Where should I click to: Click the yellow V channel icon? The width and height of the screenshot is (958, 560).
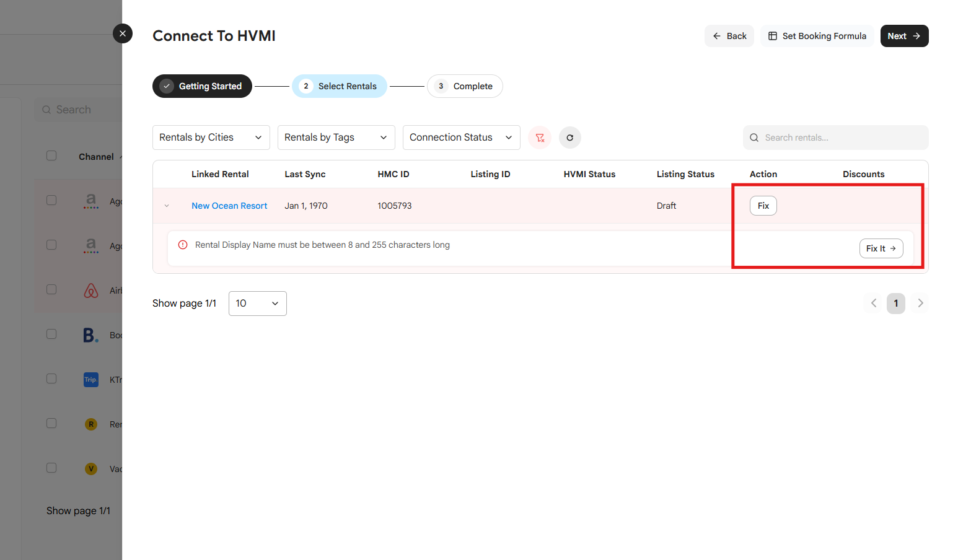pos(91,469)
